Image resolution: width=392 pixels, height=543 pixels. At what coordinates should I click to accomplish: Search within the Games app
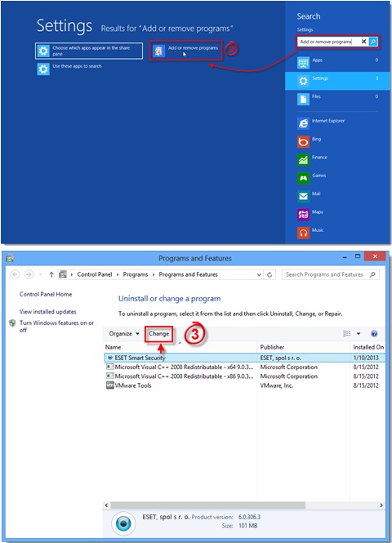312,178
